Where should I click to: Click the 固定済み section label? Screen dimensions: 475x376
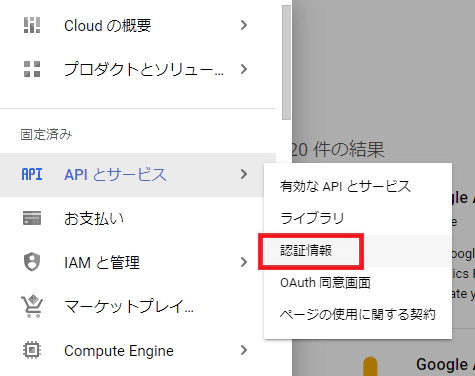46,135
